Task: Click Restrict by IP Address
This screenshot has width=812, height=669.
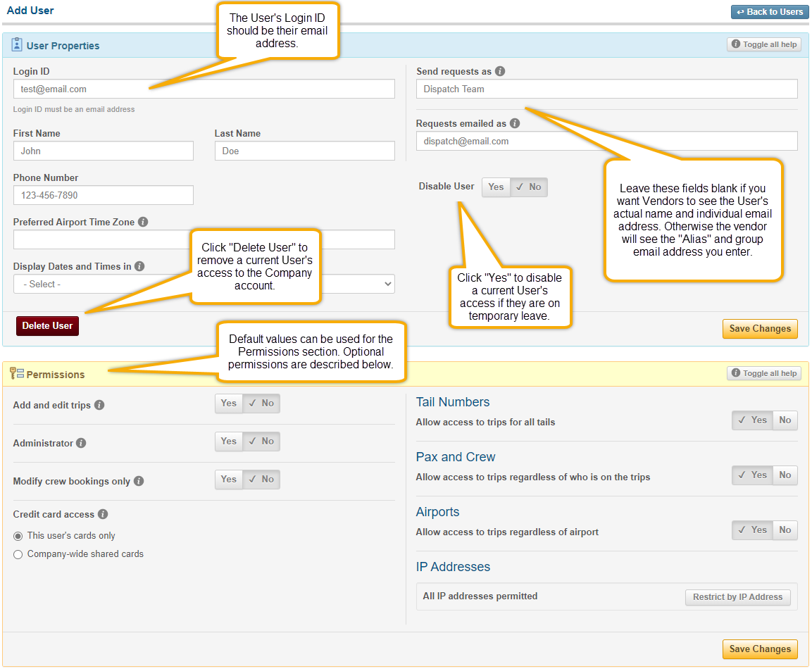Action: pos(737,597)
